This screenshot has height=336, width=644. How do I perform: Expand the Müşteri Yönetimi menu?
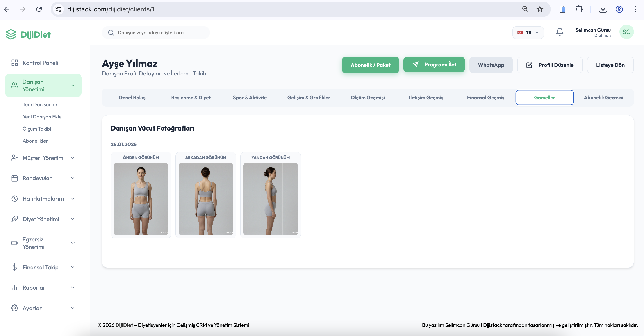click(x=73, y=158)
